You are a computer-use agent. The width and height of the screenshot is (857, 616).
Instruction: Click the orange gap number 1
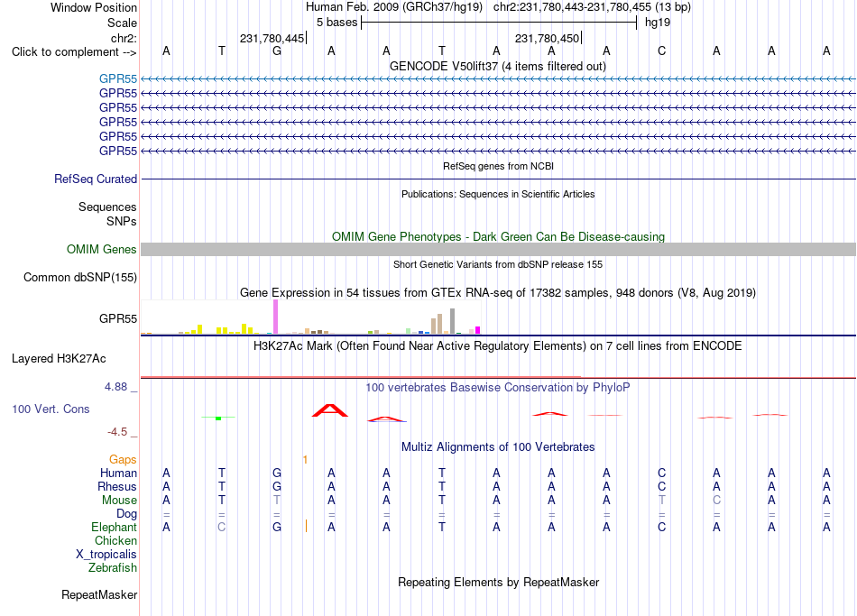click(305, 460)
